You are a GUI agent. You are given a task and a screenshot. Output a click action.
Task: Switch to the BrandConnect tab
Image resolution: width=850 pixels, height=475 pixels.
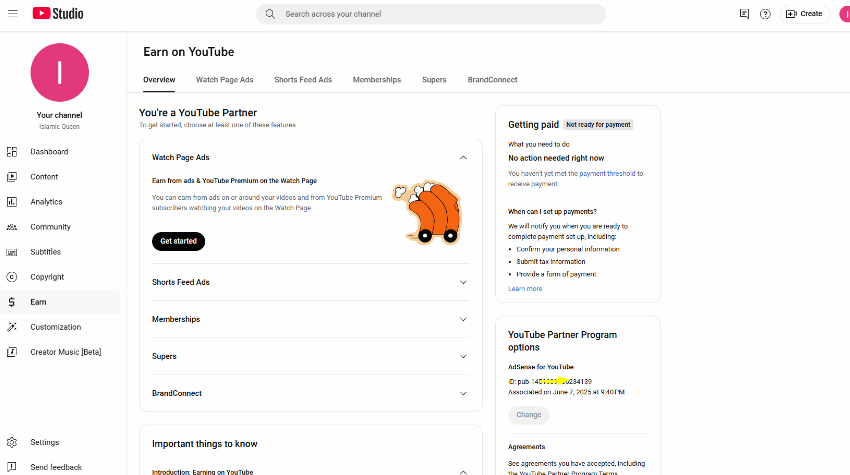492,80
